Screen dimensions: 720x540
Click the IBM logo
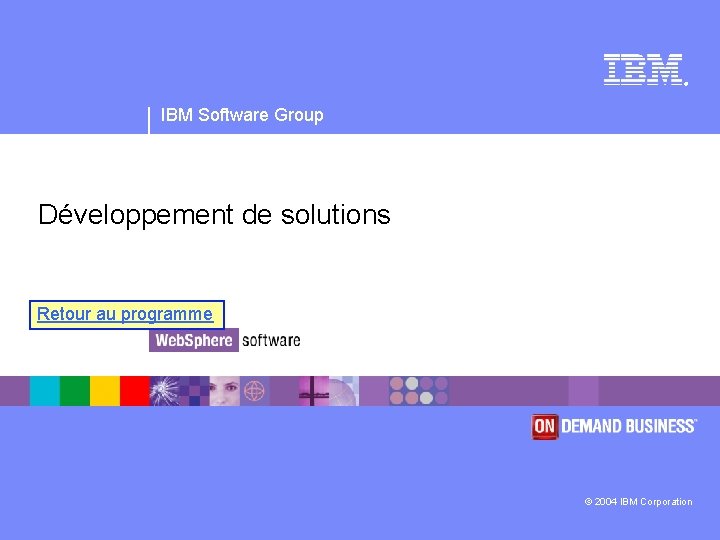tap(646, 69)
